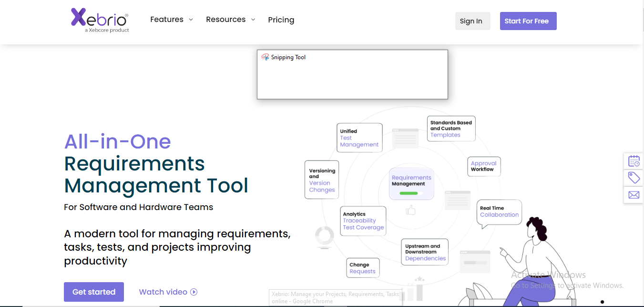The height and width of the screenshot is (307, 644).
Task: Click the Get started button
Action: [x=94, y=292]
